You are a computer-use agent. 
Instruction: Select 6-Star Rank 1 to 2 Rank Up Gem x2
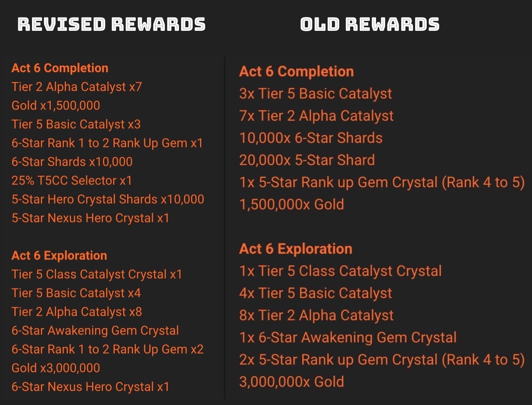[x=108, y=349]
